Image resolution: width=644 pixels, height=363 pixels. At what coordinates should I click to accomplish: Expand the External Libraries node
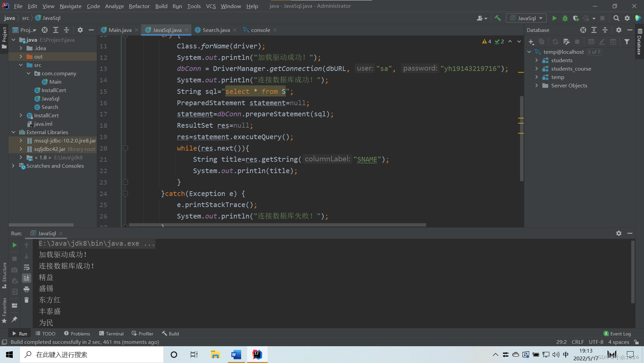tap(13, 132)
